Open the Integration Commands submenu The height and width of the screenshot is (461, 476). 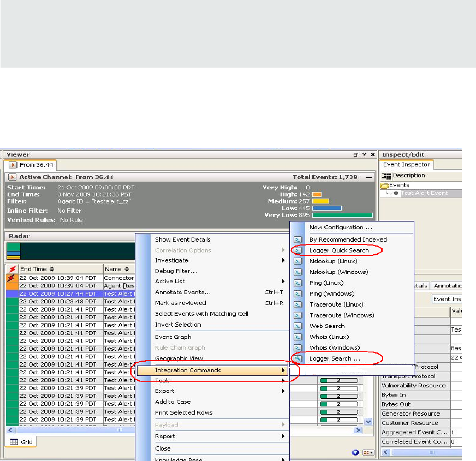tap(212, 370)
